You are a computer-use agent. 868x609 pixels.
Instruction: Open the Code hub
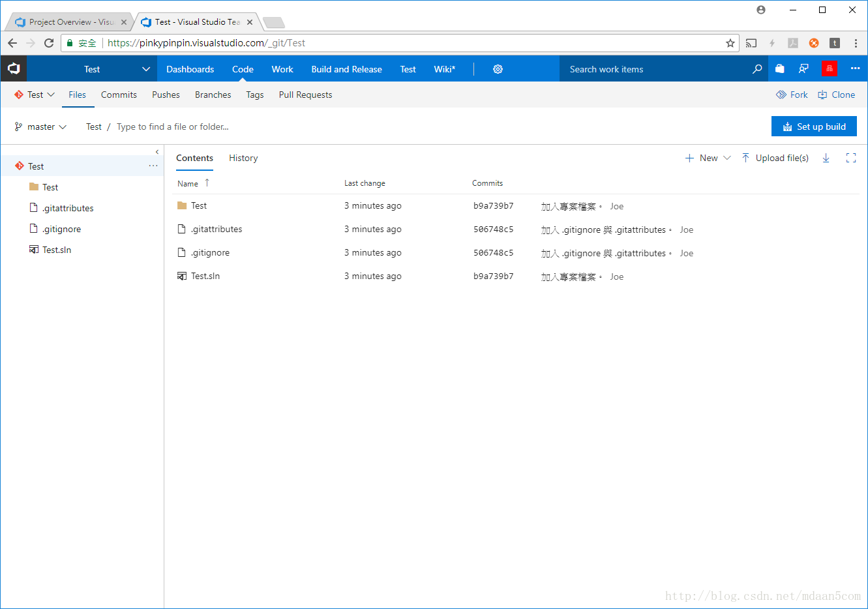coord(243,69)
